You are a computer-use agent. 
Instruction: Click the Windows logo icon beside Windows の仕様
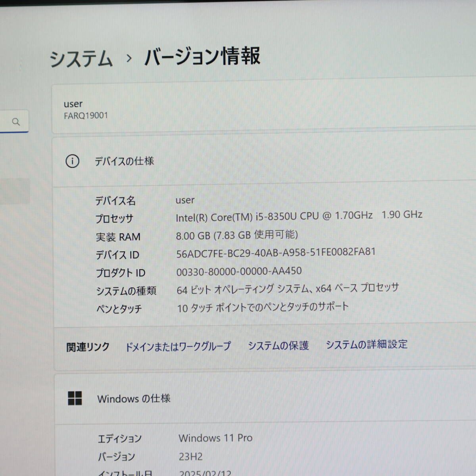(75, 398)
